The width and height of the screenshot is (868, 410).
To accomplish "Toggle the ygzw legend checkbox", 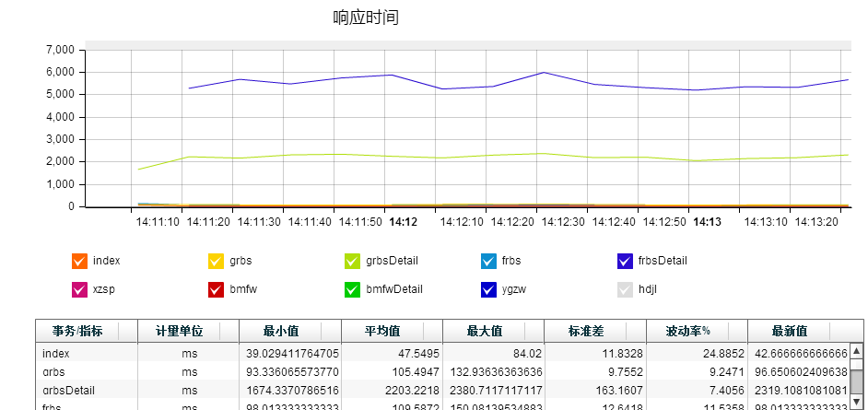I will tap(488, 290).
